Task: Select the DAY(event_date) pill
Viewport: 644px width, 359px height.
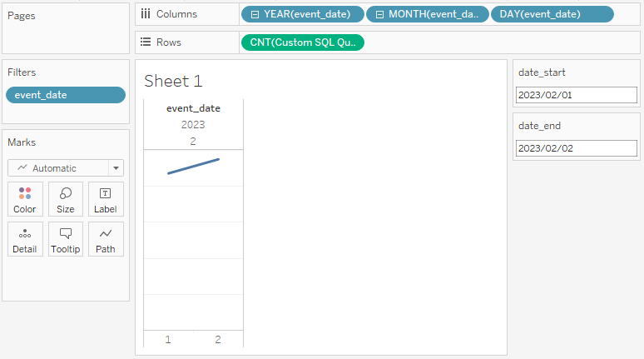Action: pos(552,14)
